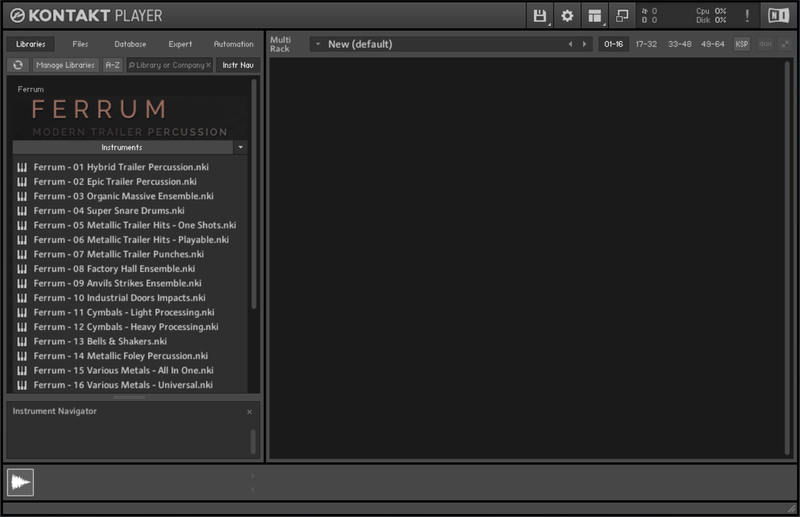
Task: Refresh the library list
Action: click(18, 65)
